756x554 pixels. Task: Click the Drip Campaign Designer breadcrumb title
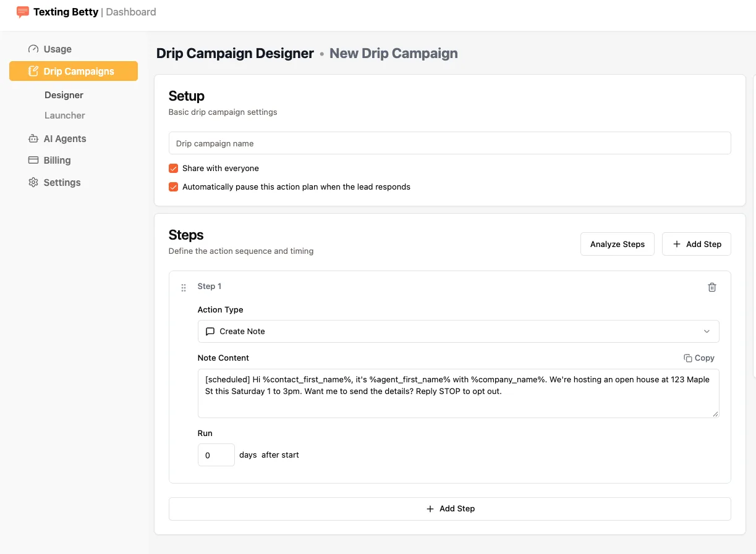[235, 53]
